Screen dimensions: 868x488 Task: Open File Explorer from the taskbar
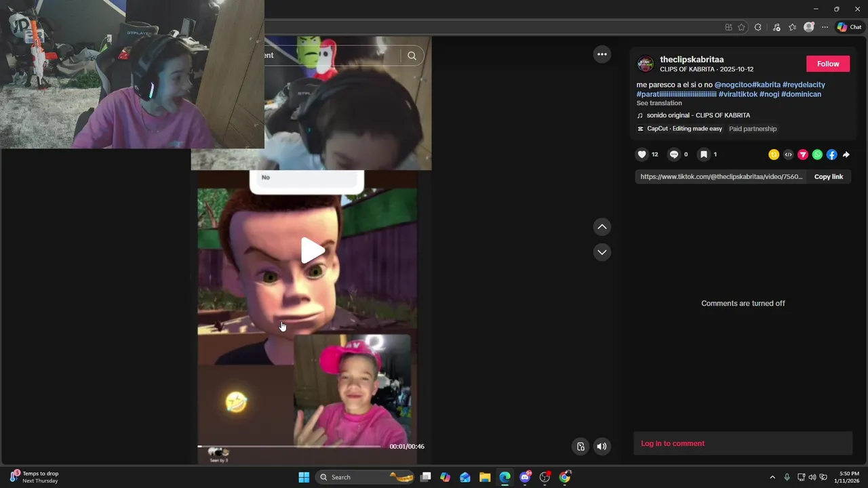[485, 477]
